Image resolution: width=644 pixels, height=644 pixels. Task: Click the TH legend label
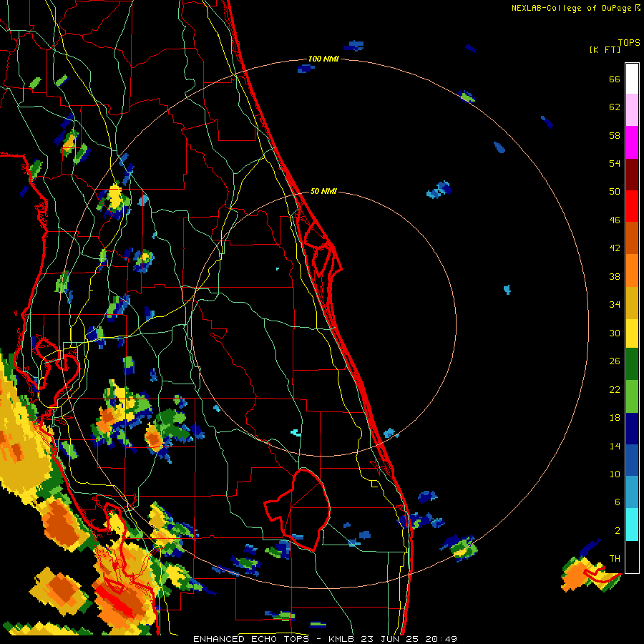click(x=615, y=559)
